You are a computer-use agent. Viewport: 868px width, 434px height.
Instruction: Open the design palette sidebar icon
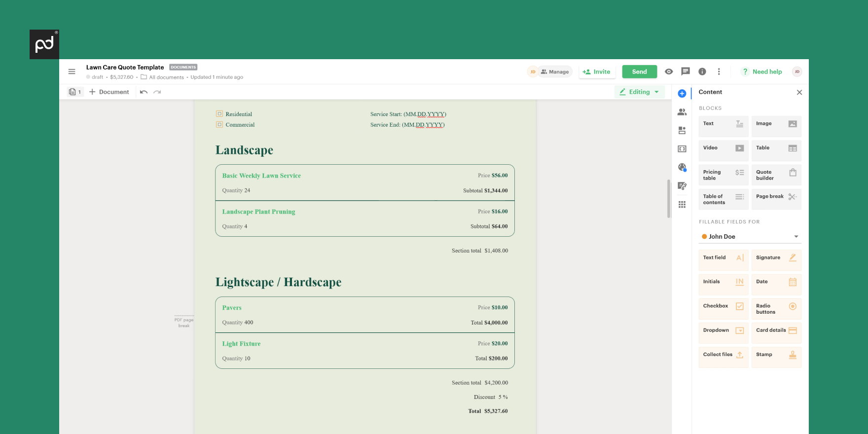pos(682,168)
